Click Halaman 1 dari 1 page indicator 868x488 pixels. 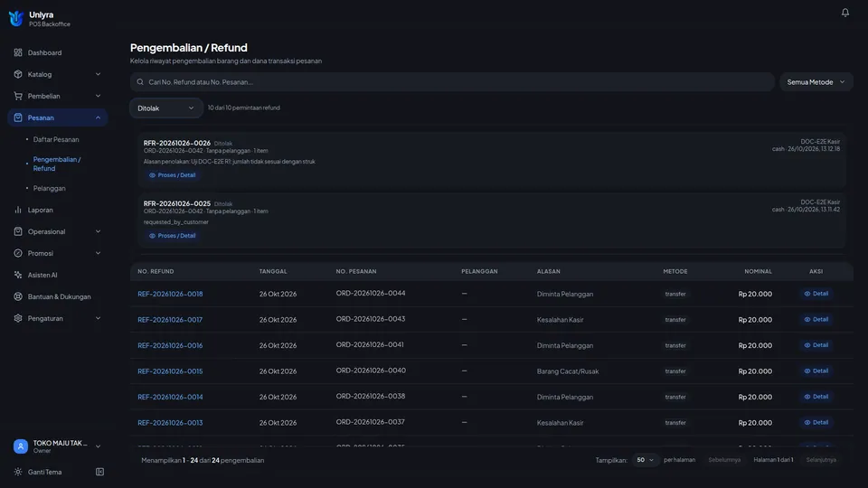(x=773, y=460)
